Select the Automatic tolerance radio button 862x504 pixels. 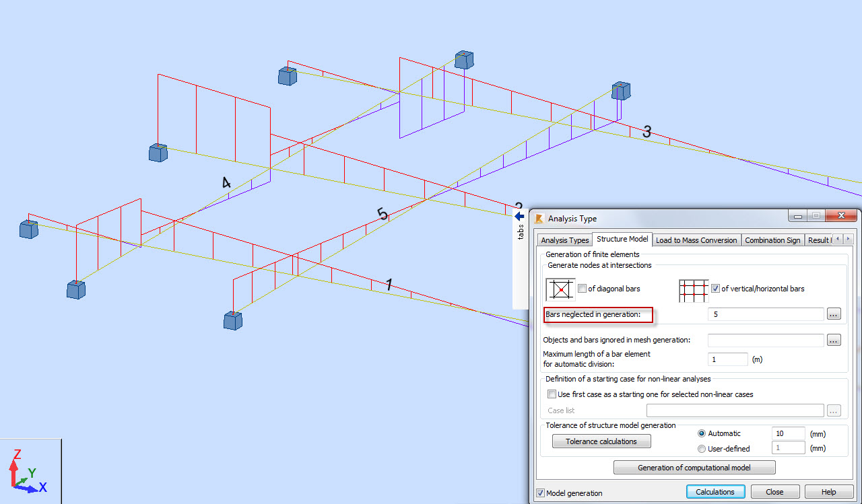pyautogui.click(x=702, y=433)
